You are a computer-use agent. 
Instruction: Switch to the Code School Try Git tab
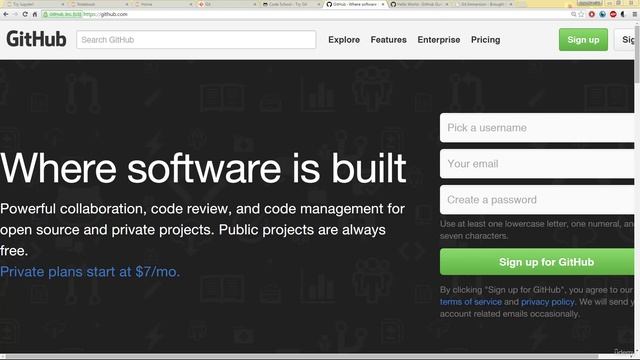pyautogui.click(x=291, y=4)
